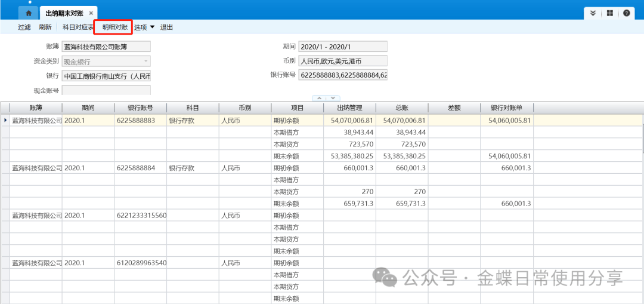Click the 出纳管理 column header

coord(349,108)
